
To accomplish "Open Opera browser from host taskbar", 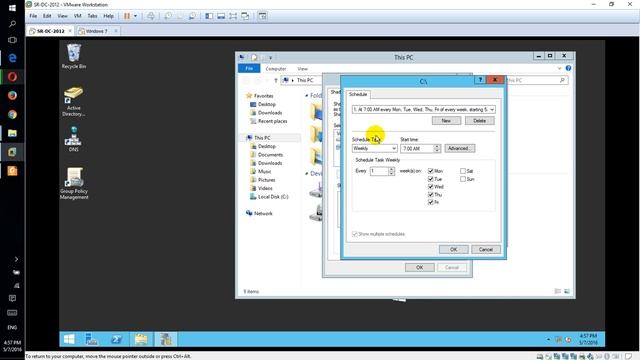I will [x=12, y=77].
